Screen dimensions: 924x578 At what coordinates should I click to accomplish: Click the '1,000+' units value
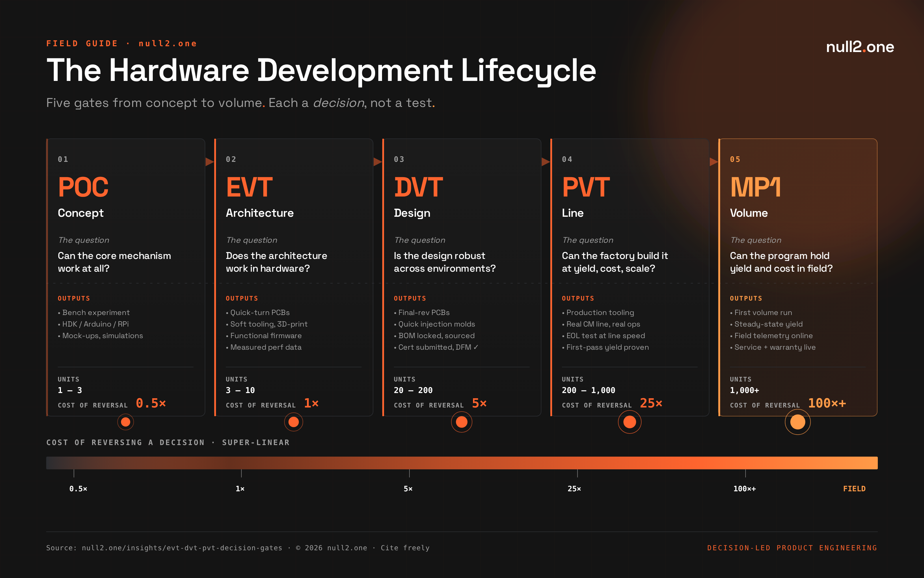pyautogui.click(x=745, y=390)
